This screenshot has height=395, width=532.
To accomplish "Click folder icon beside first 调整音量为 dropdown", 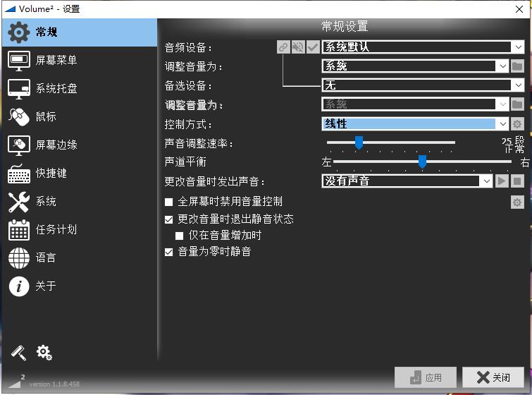I will coord(517,66).
